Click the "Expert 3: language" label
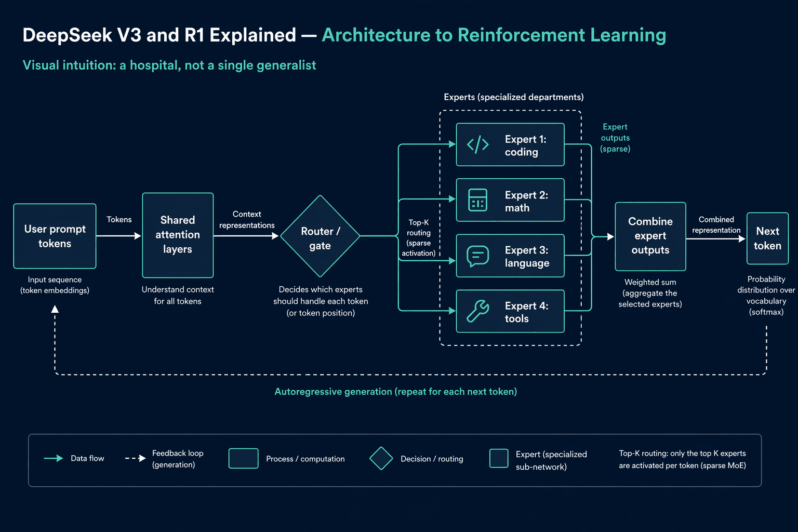The width and height of the screenshot is (798, 532). tap(527, 257)
